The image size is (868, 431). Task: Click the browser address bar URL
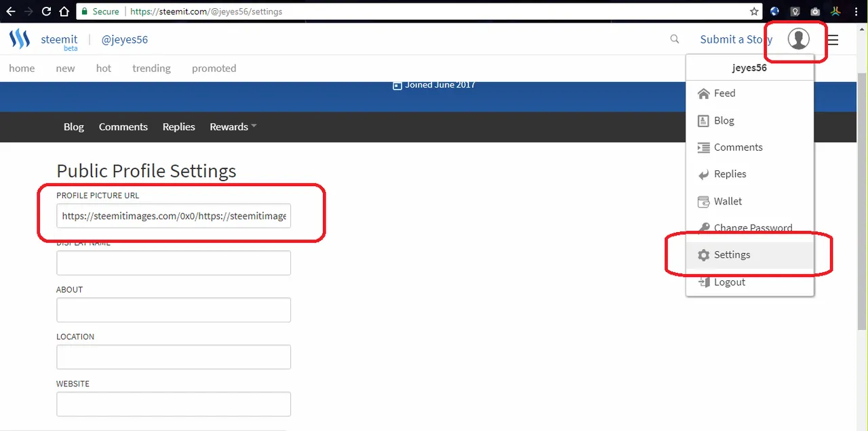coord(206,12)
